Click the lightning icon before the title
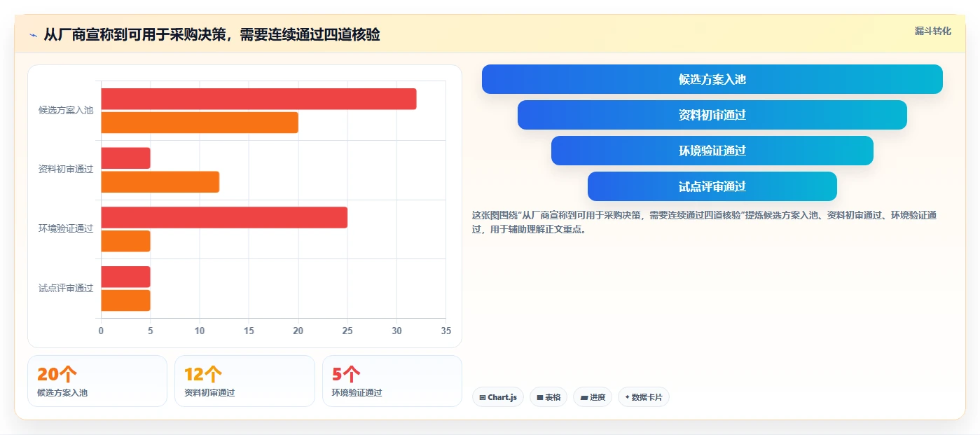 click(33, 34)
